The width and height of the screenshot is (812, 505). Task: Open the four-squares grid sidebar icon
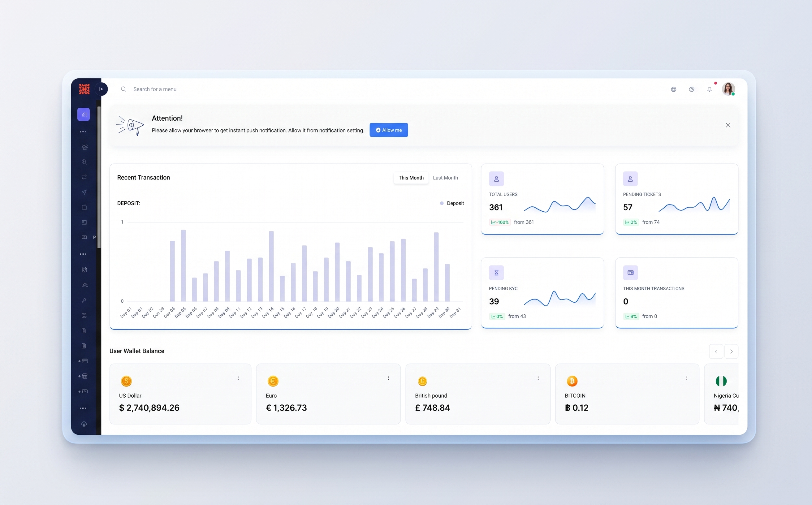tap(84, 315)
